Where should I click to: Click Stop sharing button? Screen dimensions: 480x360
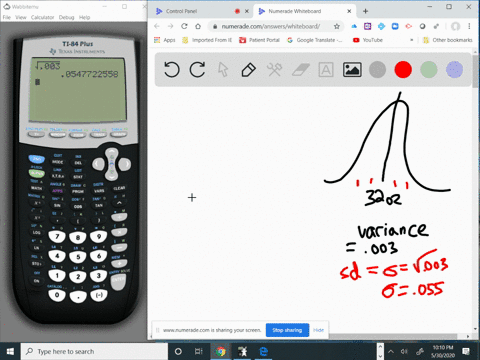point(287,330)
